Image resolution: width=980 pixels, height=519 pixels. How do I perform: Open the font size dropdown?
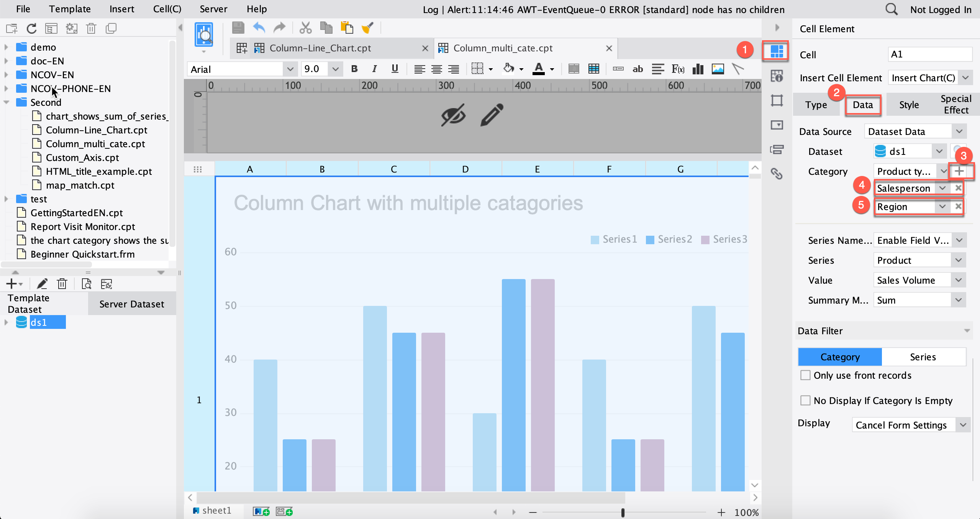coord(335,69)
